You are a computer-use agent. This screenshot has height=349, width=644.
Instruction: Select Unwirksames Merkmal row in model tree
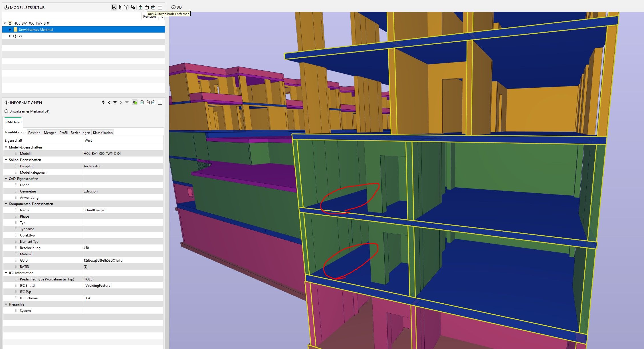pyautogui.click(x=83, y=29)
